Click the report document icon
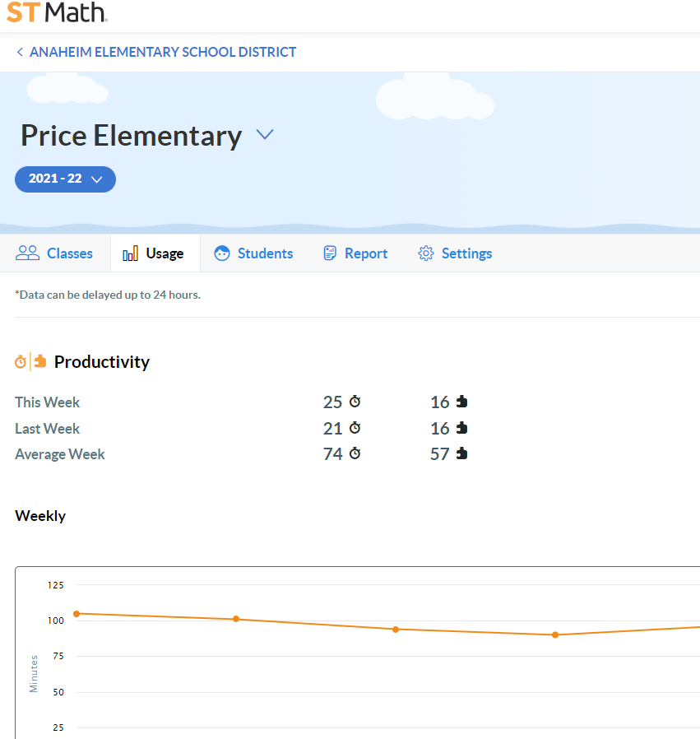Image resolution: width=700 pixels, height=739 pixels. click(330, 253)
